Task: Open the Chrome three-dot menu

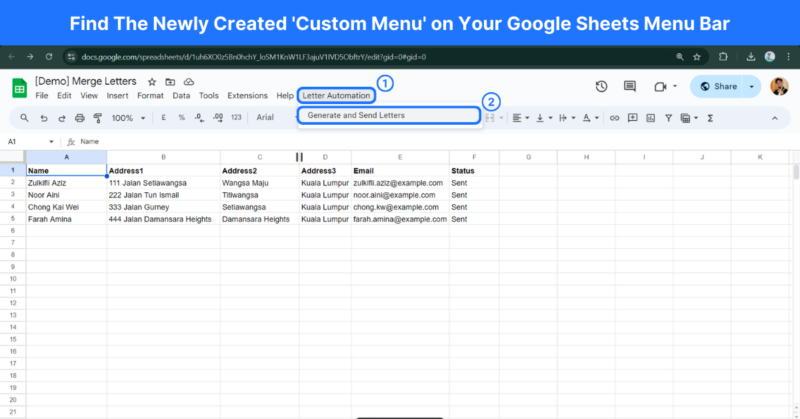Action: (789, 57)
